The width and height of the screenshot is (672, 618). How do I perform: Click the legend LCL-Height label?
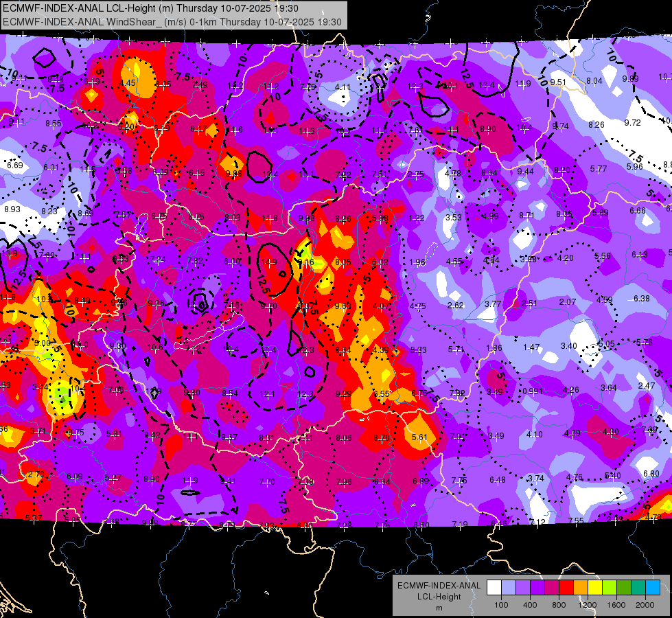(x=439, y=597)
